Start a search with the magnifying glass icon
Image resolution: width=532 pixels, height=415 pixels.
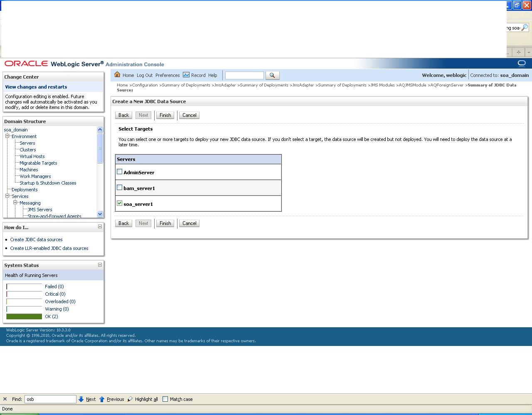click(x=272, y=75)
